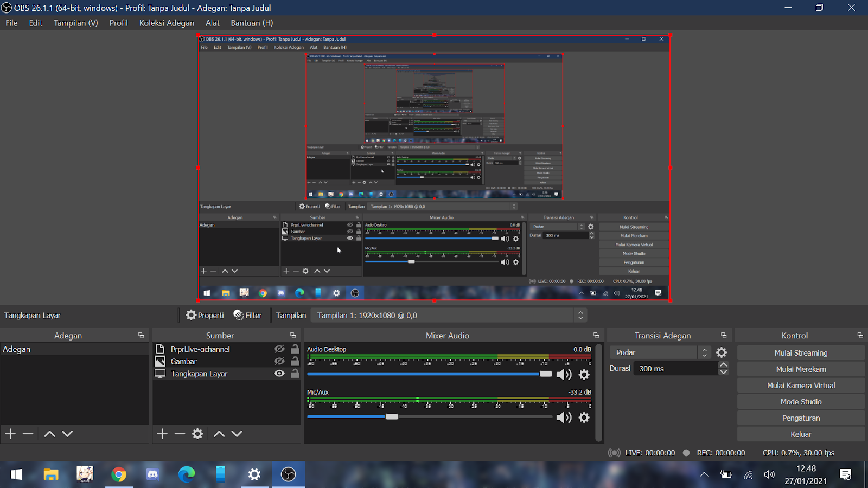Toggle lock on Gambar source
Image resolution: width=868 pixels, height=488 pixels.
click(295, 361)
